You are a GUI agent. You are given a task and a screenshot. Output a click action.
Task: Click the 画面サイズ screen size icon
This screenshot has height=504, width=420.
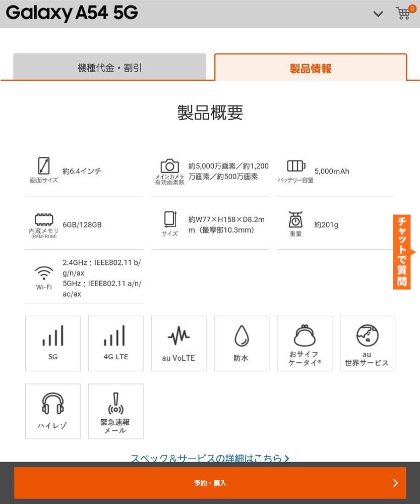coord(44,166)
